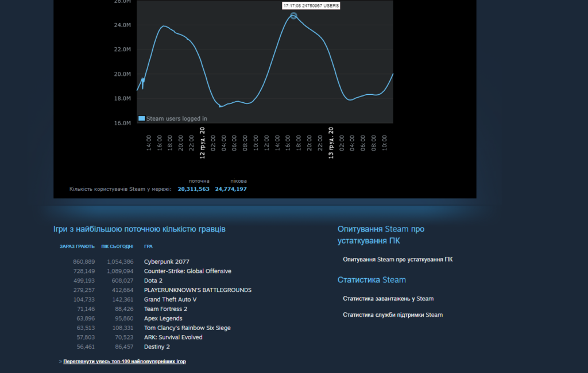Click the 'Опитування Steam про устаткування ПК' section heading
588x373 pixels.
381,234
